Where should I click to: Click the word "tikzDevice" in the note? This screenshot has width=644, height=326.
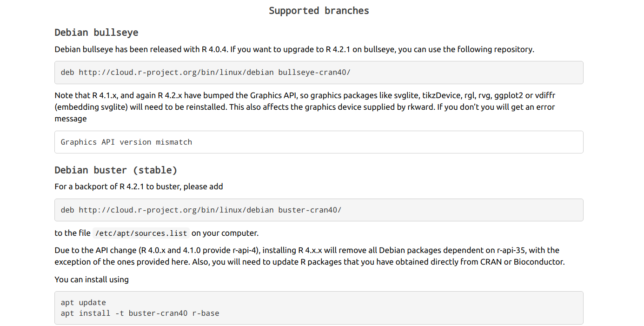(x=441, y=96)
